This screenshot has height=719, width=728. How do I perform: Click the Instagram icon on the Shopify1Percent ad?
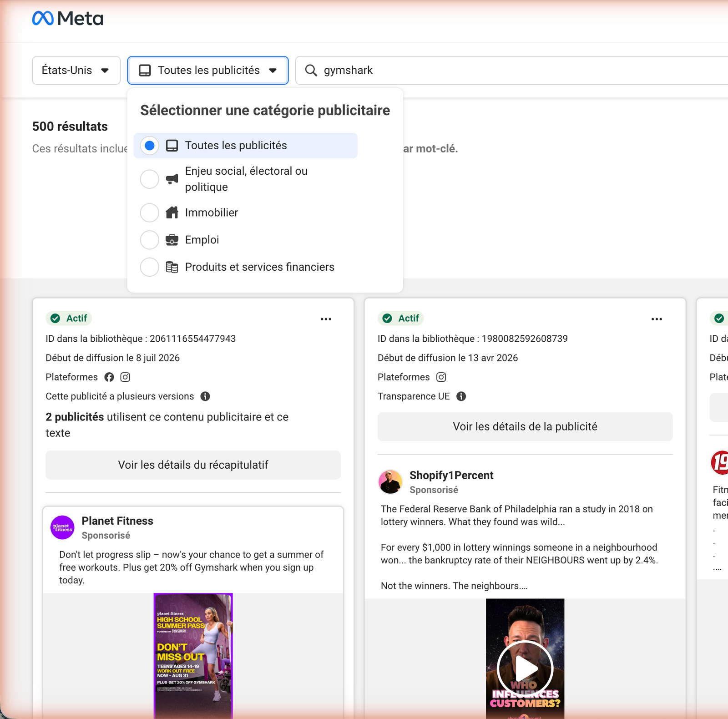point(441,377)
